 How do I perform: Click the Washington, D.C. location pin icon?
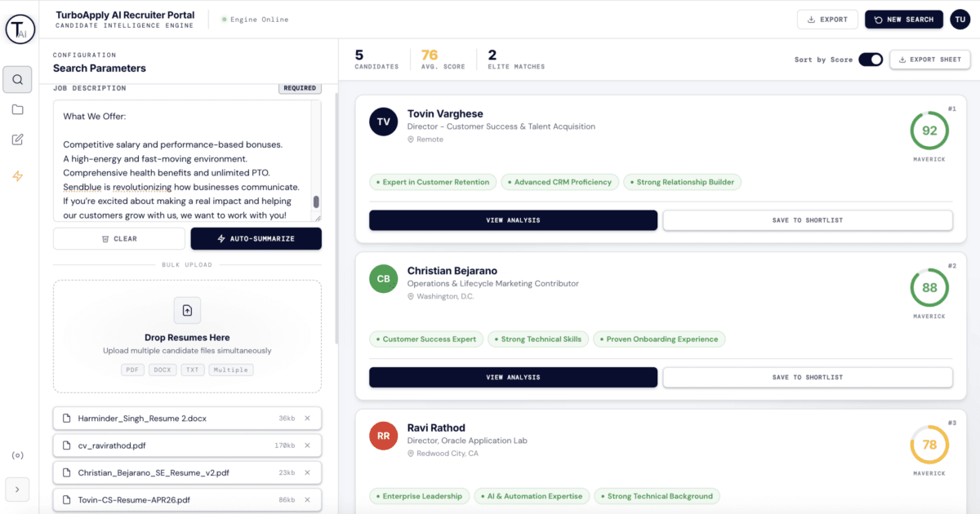point(411,296)
